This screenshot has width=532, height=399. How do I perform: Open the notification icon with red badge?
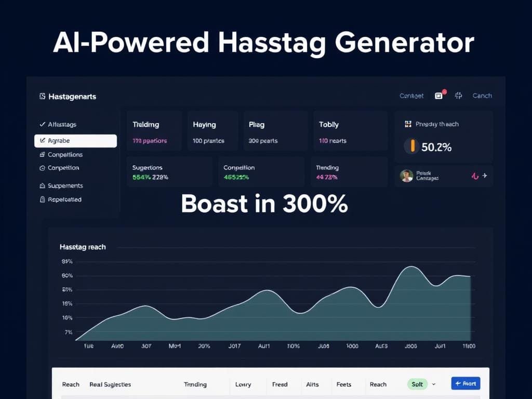tap(439, 96)
